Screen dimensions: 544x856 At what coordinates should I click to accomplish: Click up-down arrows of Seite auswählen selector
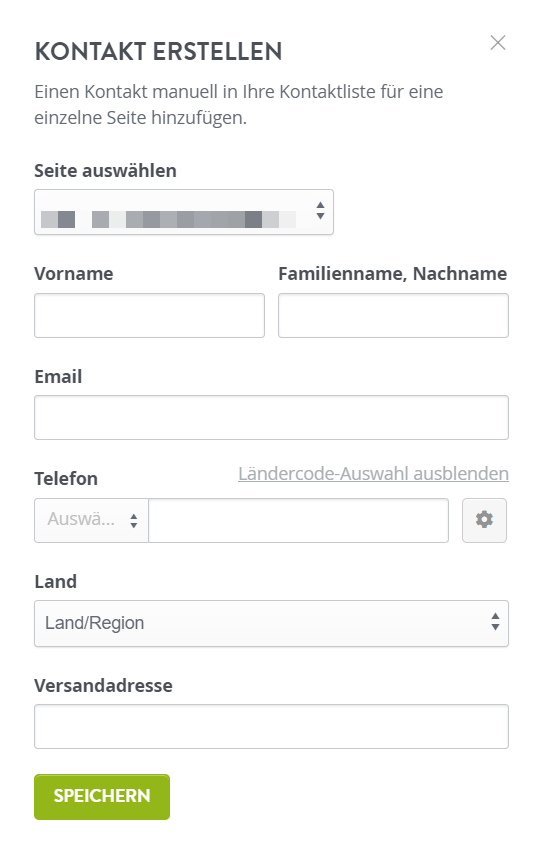(321, 211)
